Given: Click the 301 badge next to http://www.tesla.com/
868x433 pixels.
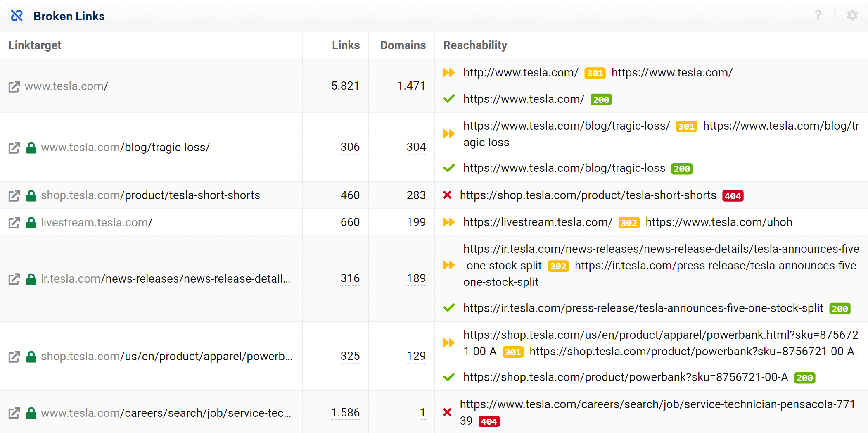Looking at the screenshot, I should pos(595,74).
